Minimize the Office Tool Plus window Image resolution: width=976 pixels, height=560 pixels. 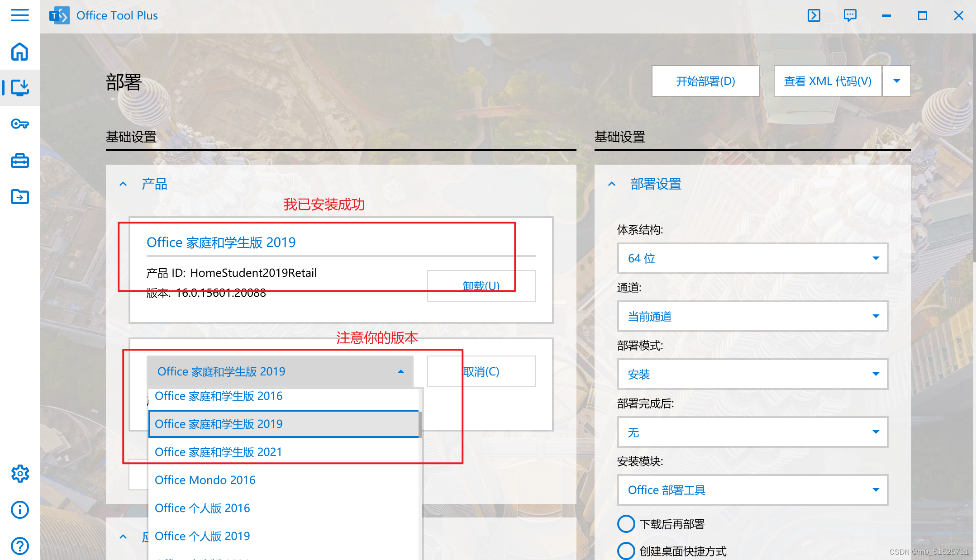click(x=886, y=15)
